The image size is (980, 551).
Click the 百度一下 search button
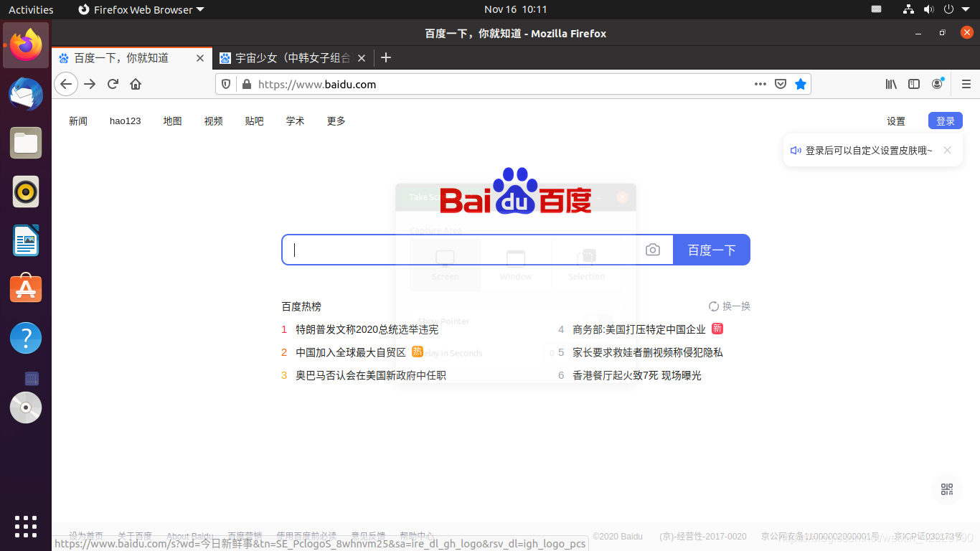click(x=712, y=250)
